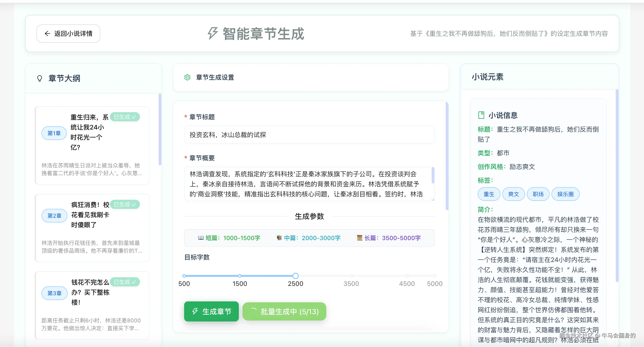
Task: Set 目标字数 slider to 3500
Action: pyautogui.click(x=351, y=276)
